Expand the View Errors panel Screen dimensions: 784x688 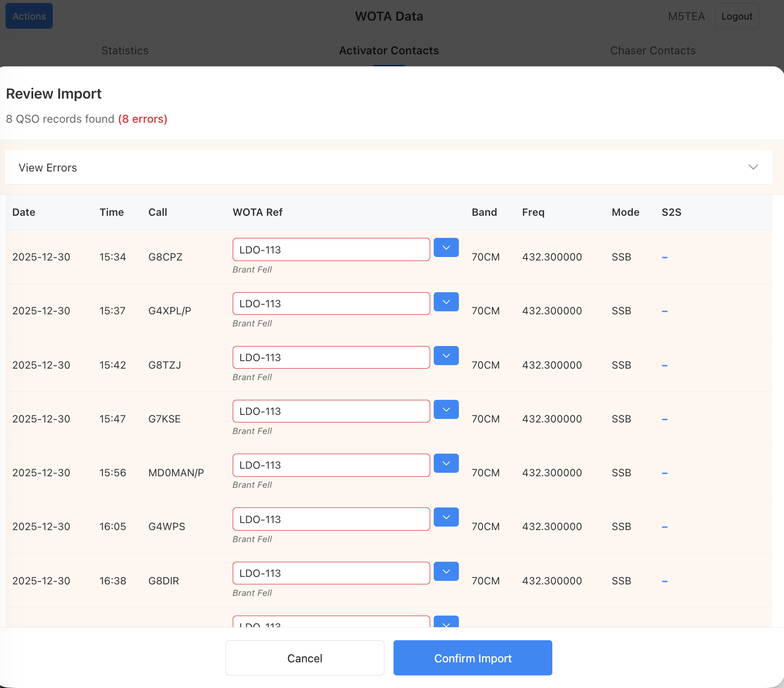pos(388,167)
